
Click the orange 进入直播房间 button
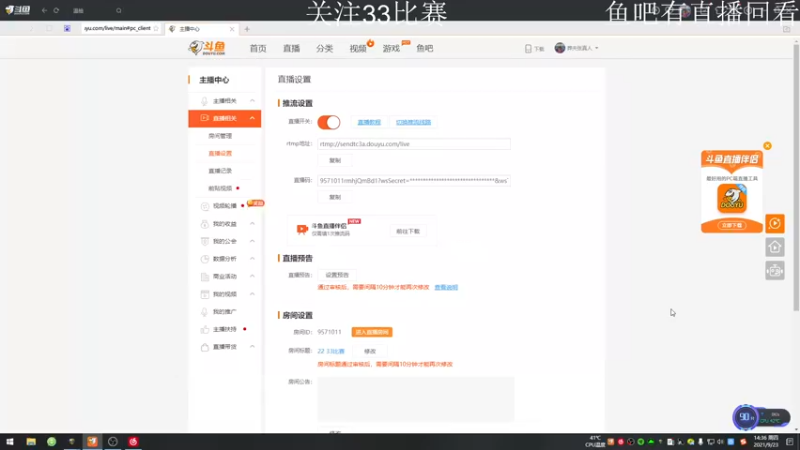(372, 332)
